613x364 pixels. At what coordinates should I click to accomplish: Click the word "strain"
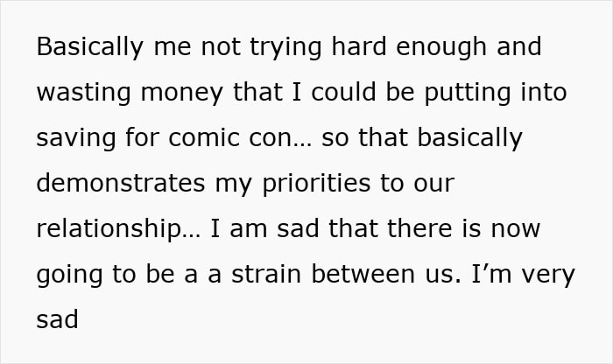click(x=266, y=274)
